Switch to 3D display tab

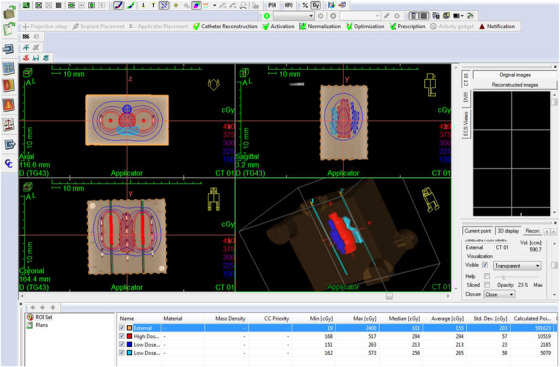[x=508, y=231]
